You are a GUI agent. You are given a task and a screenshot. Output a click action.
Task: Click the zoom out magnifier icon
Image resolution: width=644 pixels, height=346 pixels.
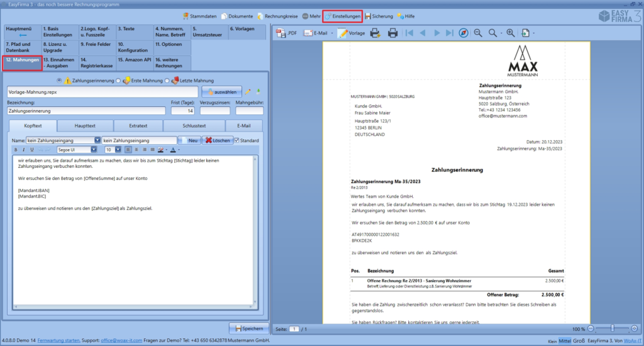[478, 33]
